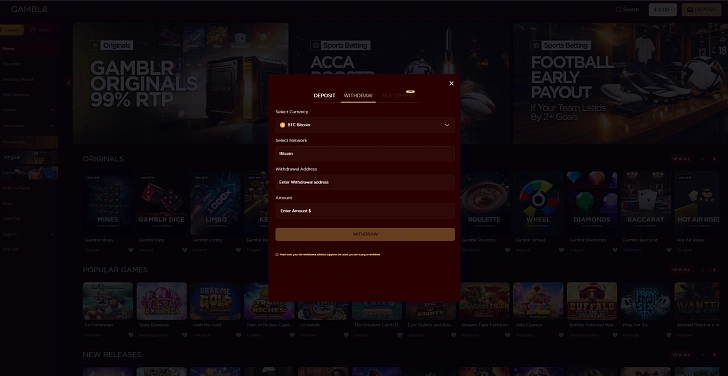Click the Popular Games row next arrow
The image size is (728, 376).
(714, 270)
